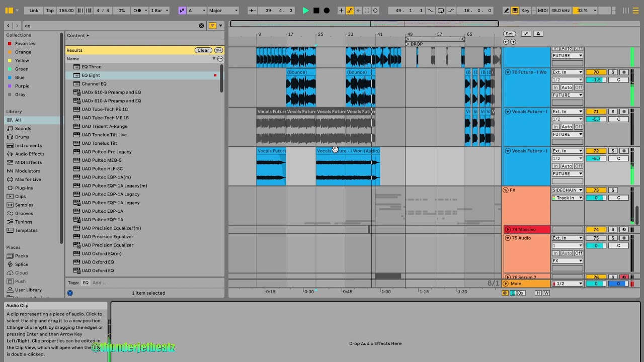Adjust track 75 Audio pan control C
The height and width of the screenshot is (362, 644).
tap(618, 246)
